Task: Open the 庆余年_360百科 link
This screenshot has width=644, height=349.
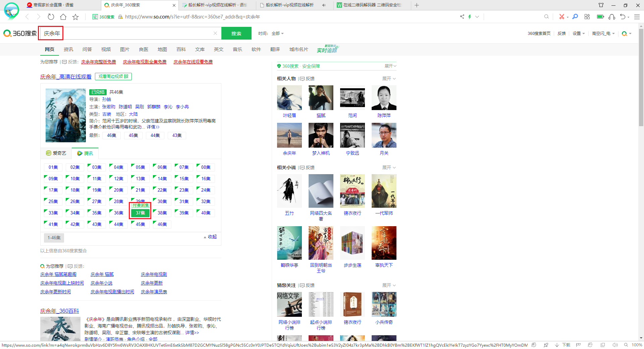Action: point(60,311)
